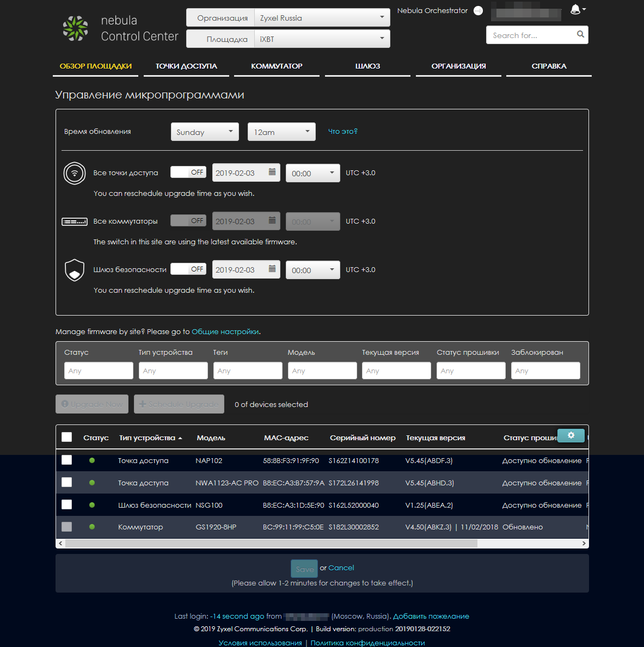Toggle all access points upgrade switch
Screen dimensions: 644x647
click(188, 172)
